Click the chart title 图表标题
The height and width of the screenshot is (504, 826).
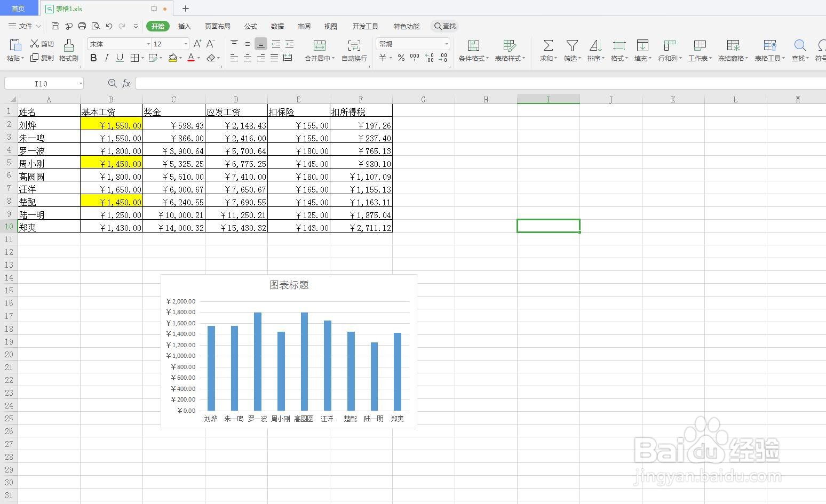coord(289,285)
